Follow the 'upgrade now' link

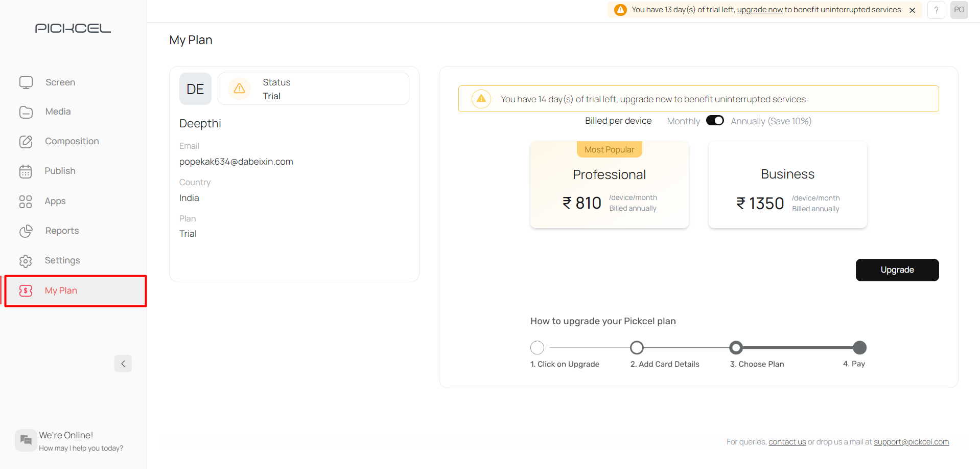point(760,10)
